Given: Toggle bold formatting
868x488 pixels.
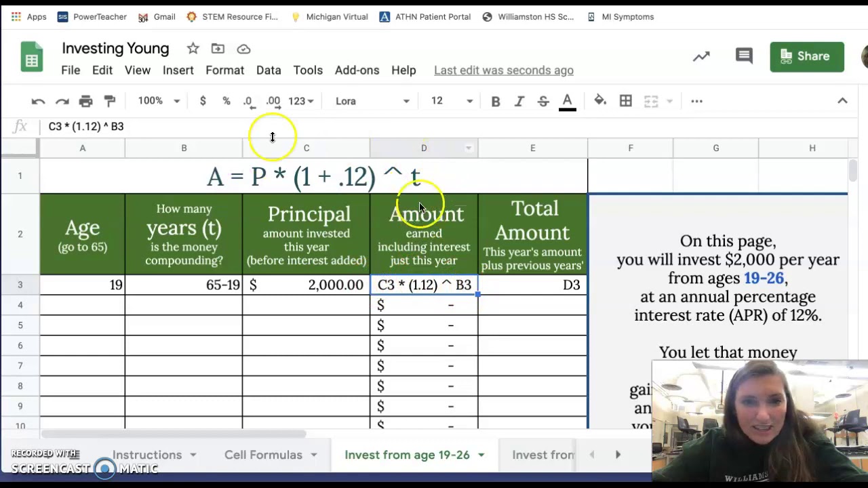Looking at the screenshot, I should [496, 101].
